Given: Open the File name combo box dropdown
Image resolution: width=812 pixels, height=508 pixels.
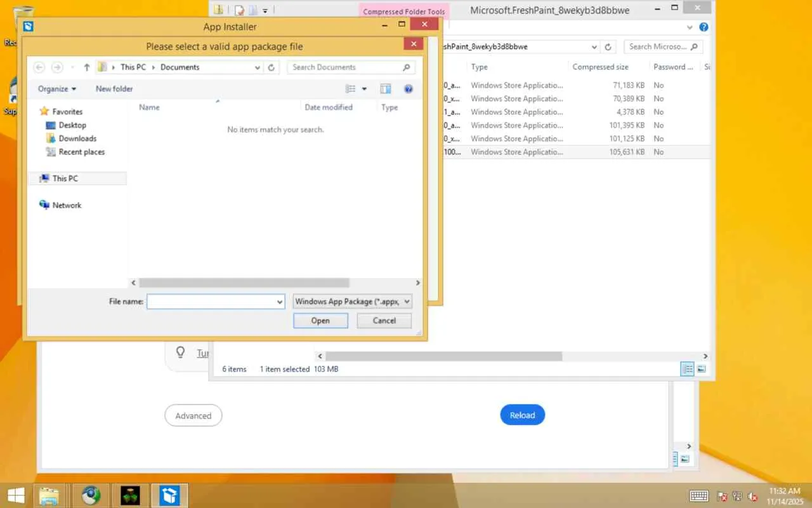Looking at the screenshot, I should pyautogui.click(x=280, y=302).
